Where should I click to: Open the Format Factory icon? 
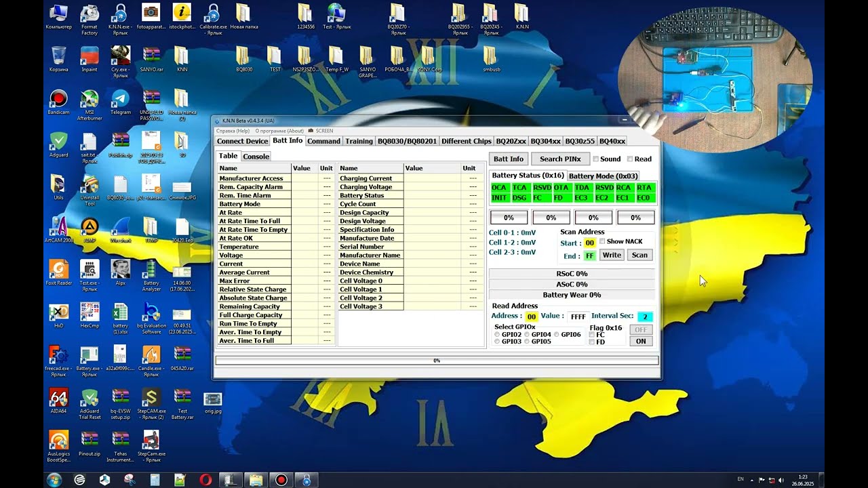point(90,20)
